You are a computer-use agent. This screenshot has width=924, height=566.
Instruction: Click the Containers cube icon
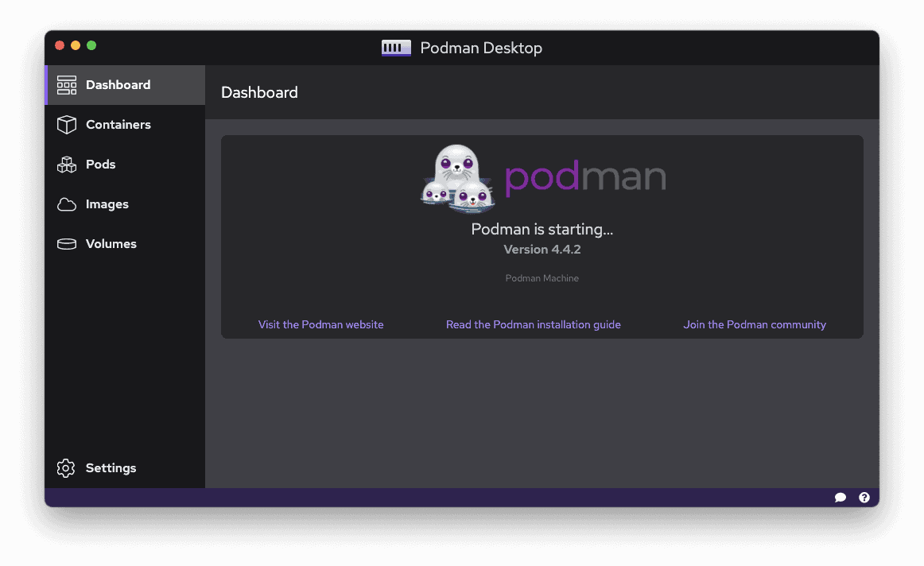67,124
